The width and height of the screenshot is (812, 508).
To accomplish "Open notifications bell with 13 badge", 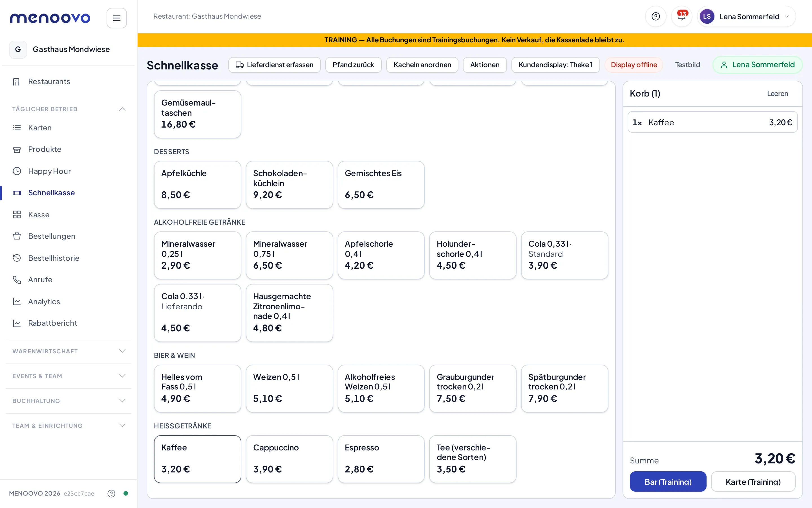I will 681,16.
